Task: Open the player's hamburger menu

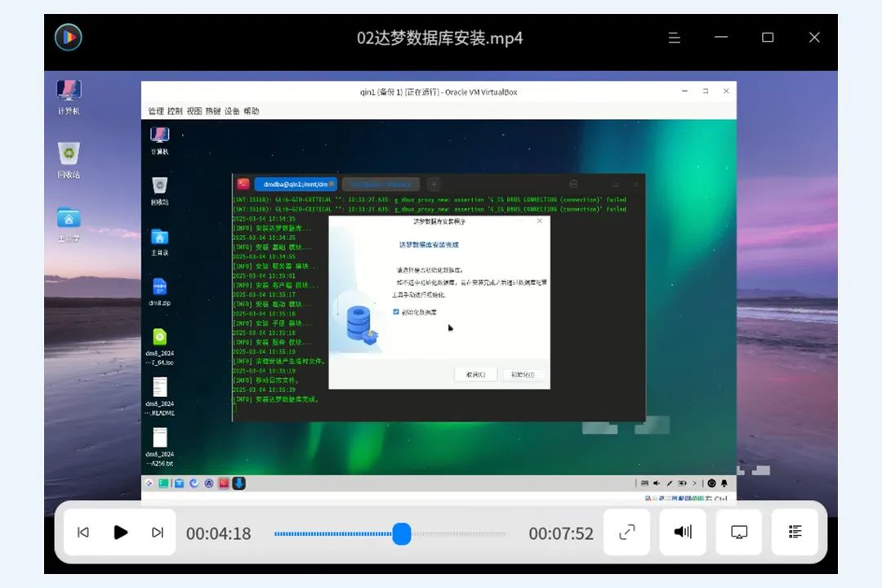Action: click(674, 38)
